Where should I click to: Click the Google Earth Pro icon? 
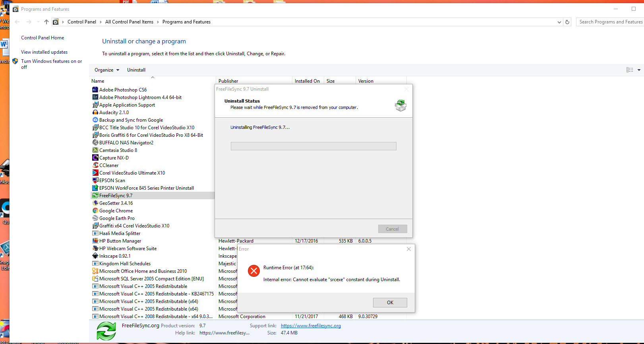pos(95,218)
